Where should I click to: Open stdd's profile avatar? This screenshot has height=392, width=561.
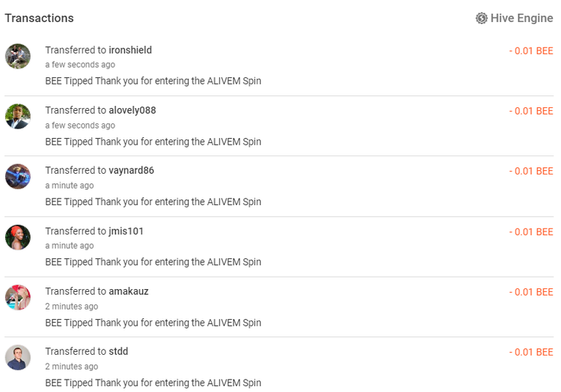point(18,357)
